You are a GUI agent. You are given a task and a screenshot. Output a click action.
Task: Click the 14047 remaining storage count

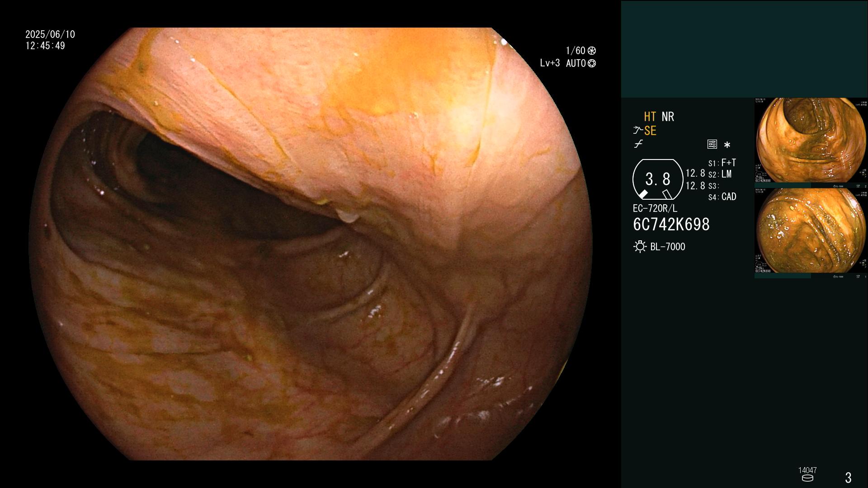point(807,470)
